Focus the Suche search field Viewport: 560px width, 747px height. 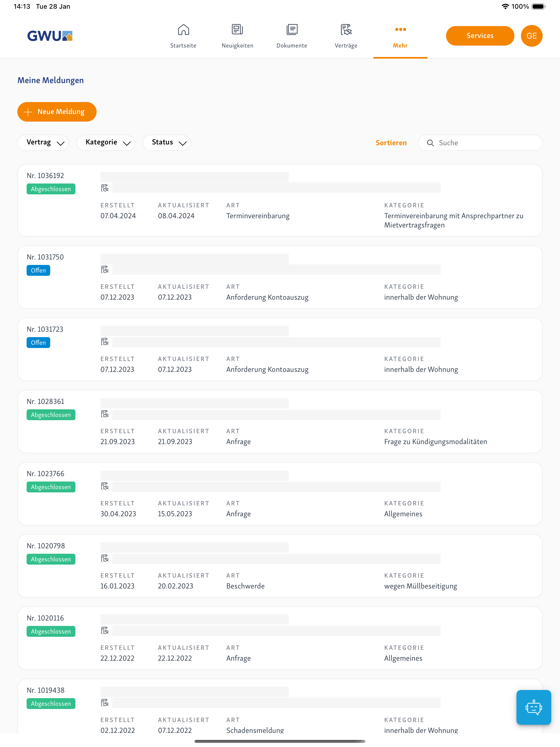point(480,143)
